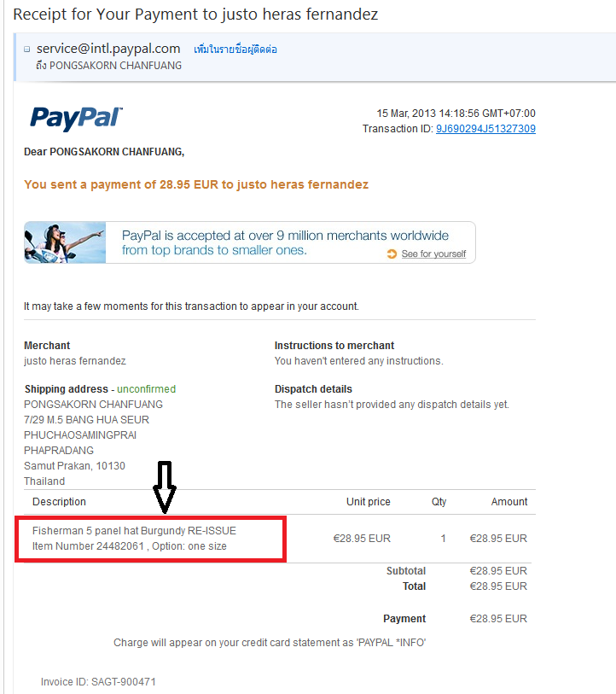The height and width of the screenshot is (694, 616).
Task: Collapse the sender details toggle box
Action: point(27,50)
